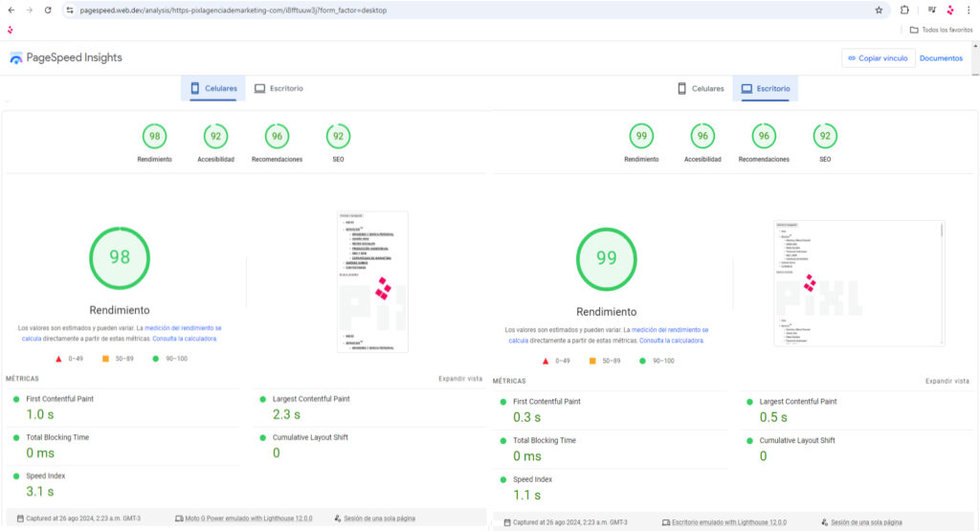The height and width of the screenshot is (531, 980).
Task: Click the First Contentful Paint value 1.0 s
Action: [40, 414]
